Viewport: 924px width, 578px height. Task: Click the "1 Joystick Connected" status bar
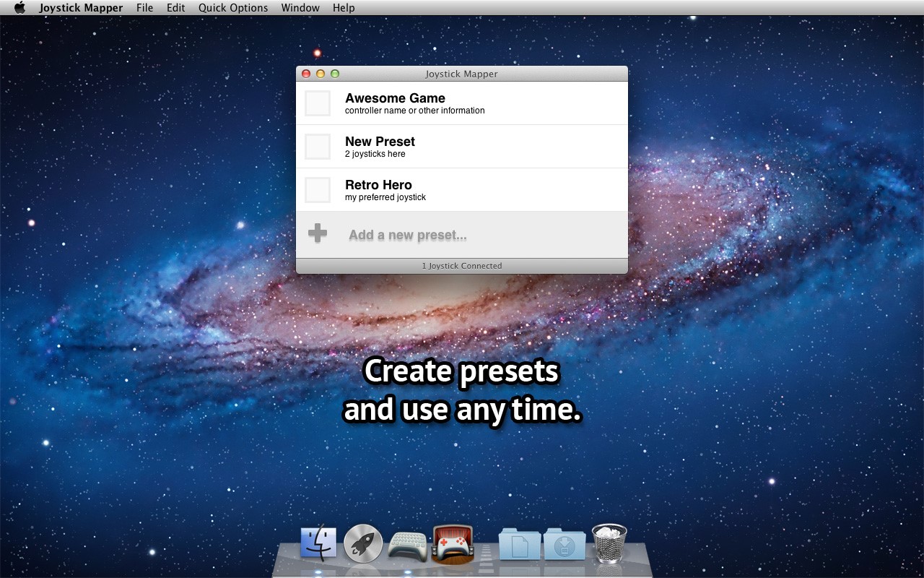(x=461, y=266)
